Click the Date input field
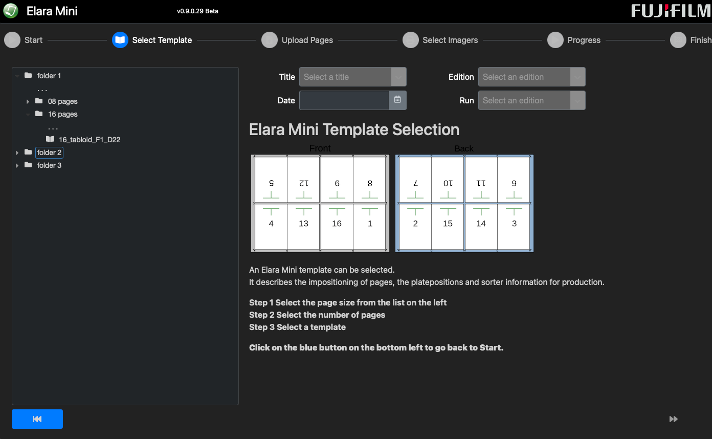The image size is (712, 439). 344,100
